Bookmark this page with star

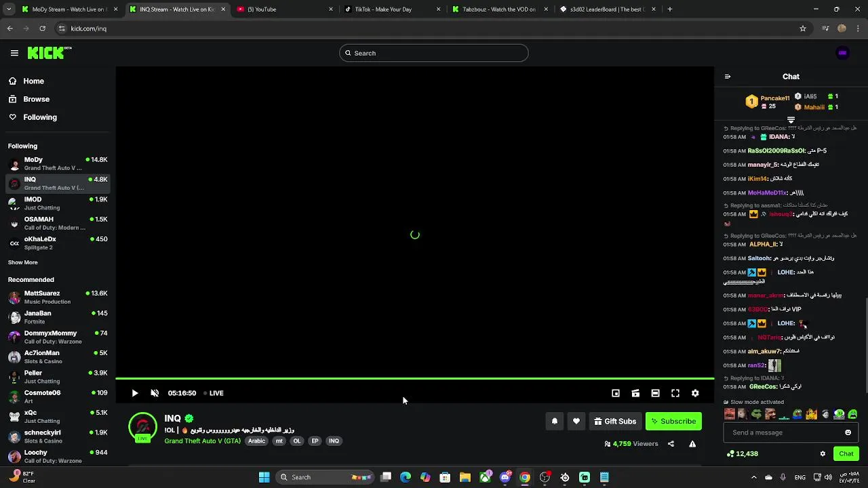803,28
